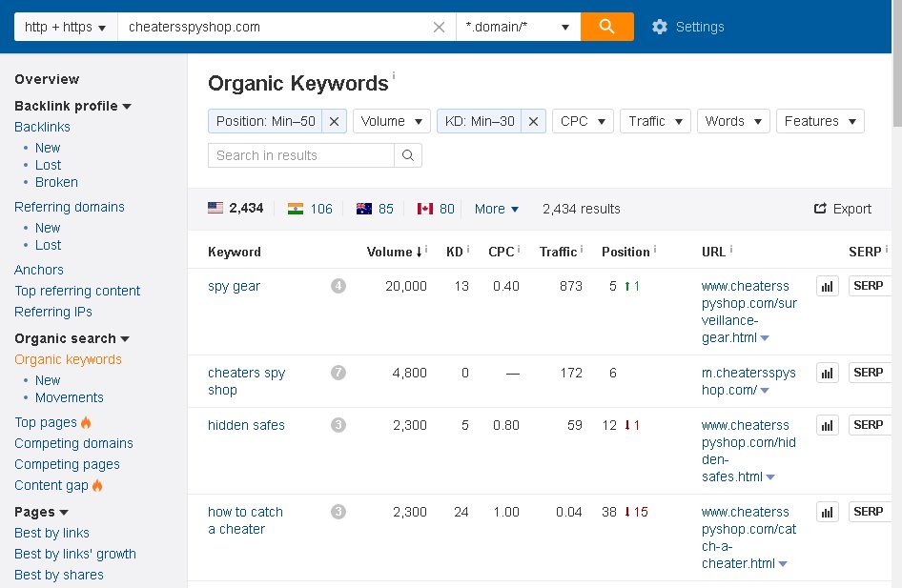Remove the KD: Min–30 filter

coord(533,121)
